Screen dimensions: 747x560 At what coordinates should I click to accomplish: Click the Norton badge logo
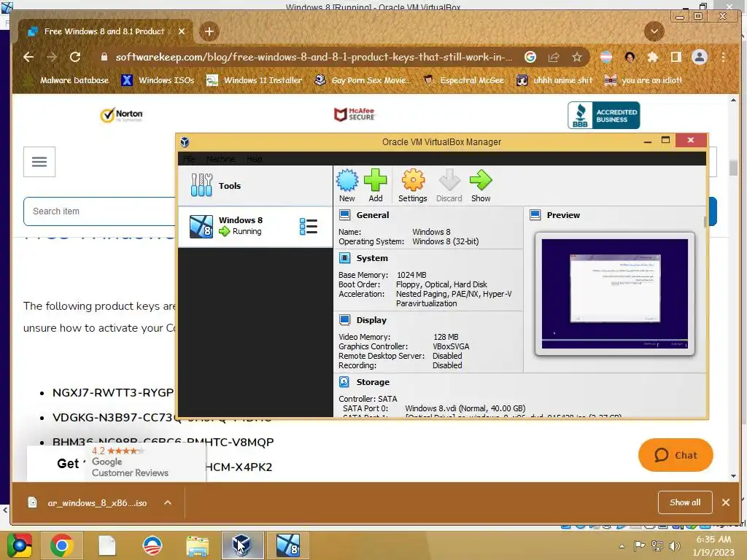point(122,114)
